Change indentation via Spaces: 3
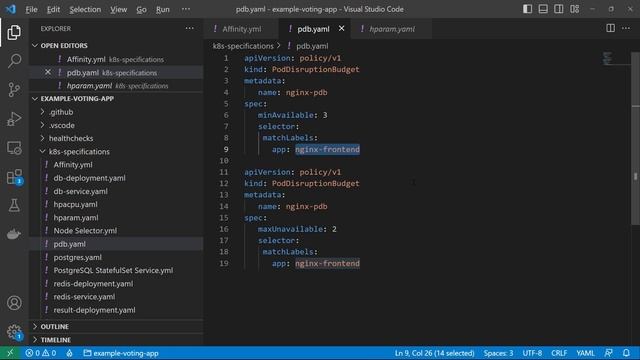This screenshot has width=640, height=360. click(498, 353)
